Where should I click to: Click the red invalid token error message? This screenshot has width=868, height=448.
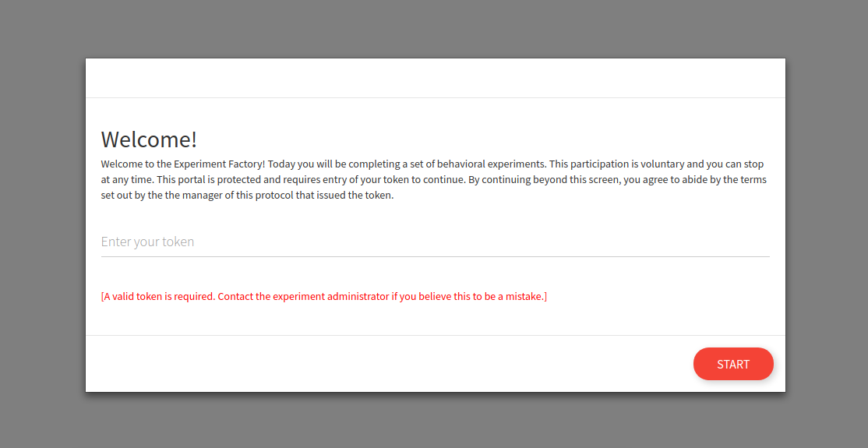(324, 296)
